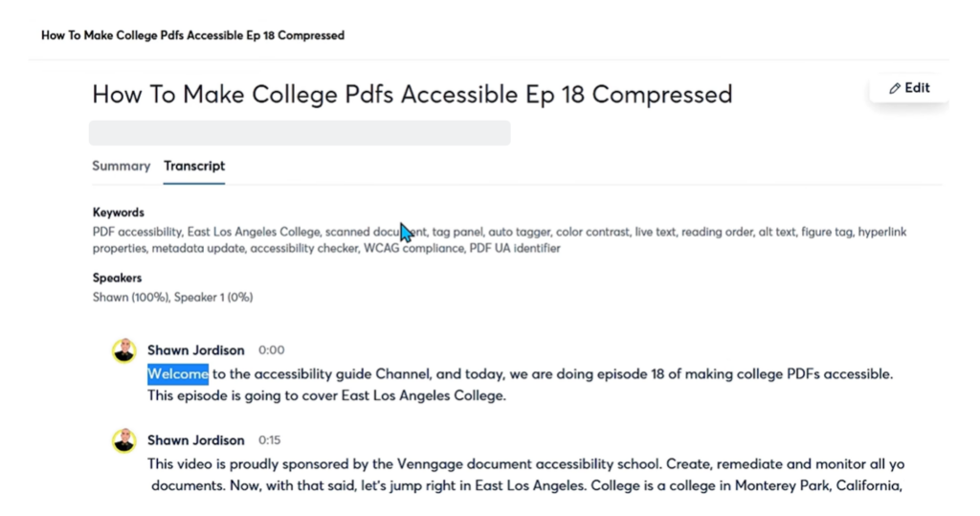
Task: Click the Speakers section heading
Action: (x=117, y=278)
